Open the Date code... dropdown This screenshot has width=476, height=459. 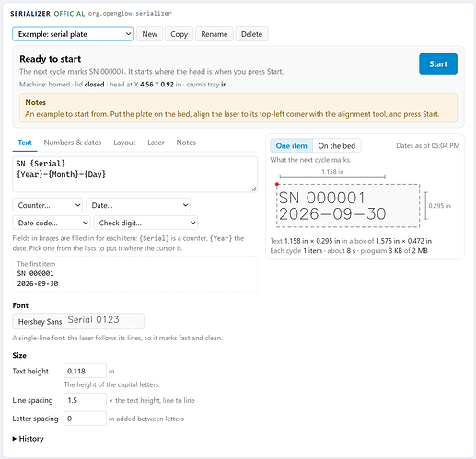point(52,223)
